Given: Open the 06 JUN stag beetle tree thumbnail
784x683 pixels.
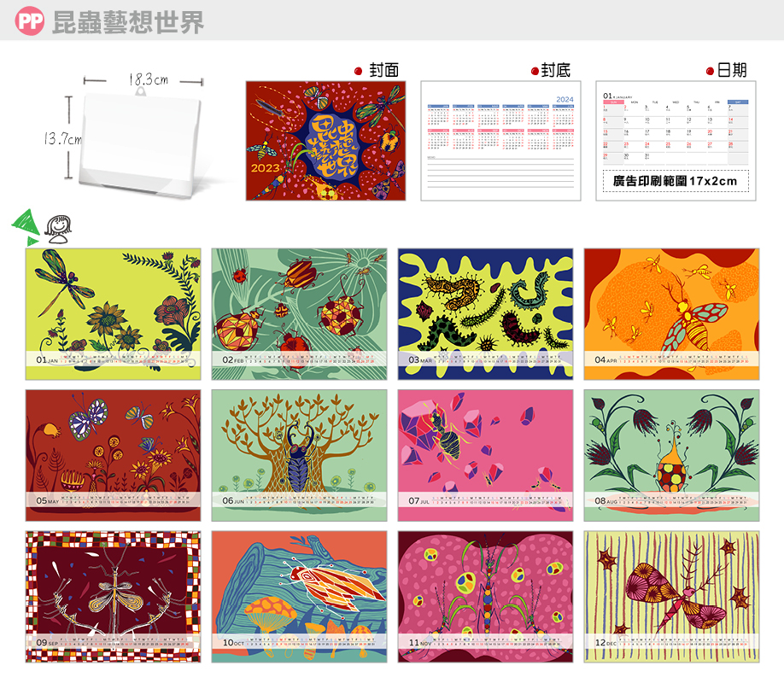Looking at the screenshot, I should (299, 456).
